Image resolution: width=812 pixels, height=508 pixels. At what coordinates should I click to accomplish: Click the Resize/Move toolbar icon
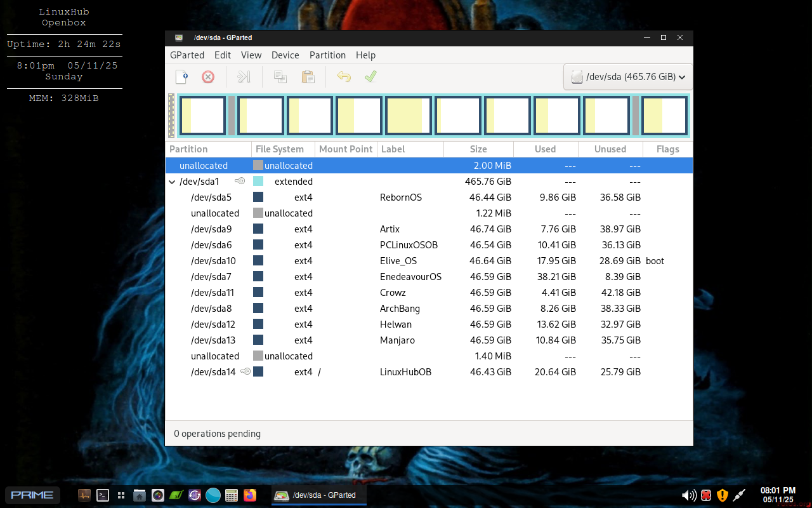tap(244, 77)
